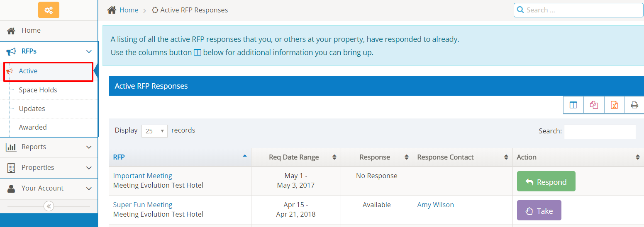Open the Display records count dropdown

coord(154,131)
